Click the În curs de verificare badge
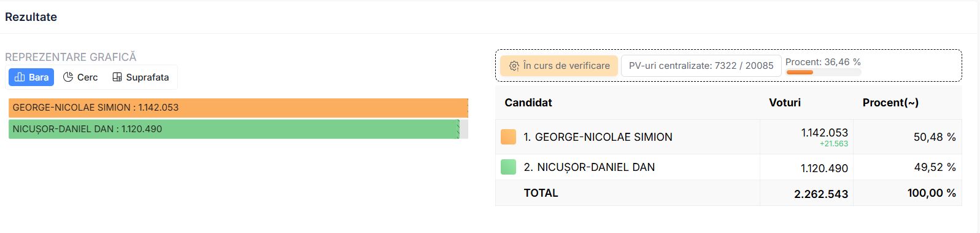 coord(559,66)
